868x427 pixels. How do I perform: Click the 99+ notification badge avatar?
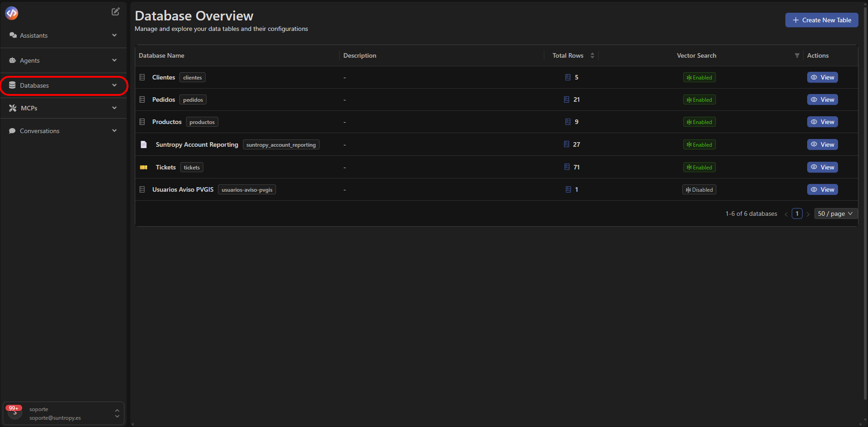pos(14,411)
